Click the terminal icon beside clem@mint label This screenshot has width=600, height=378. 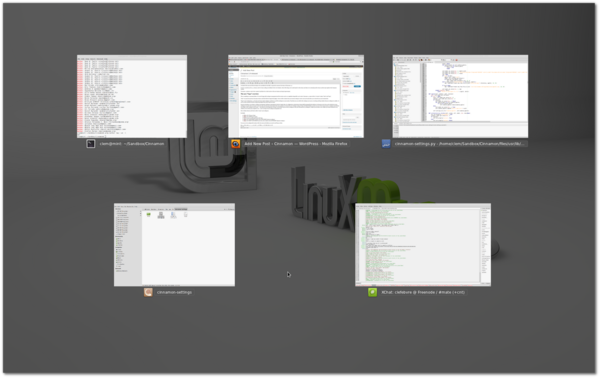91,144
